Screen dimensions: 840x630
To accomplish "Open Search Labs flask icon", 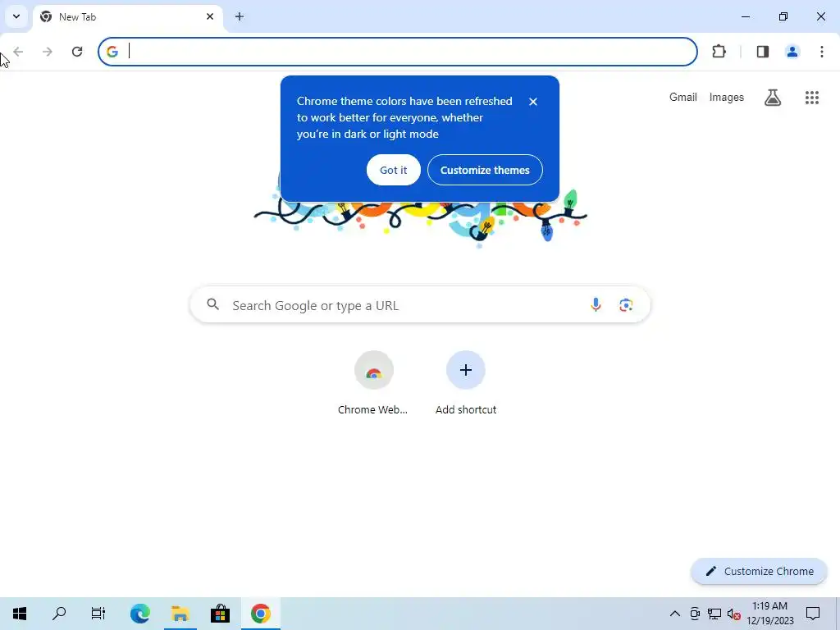I will (773, 98).
